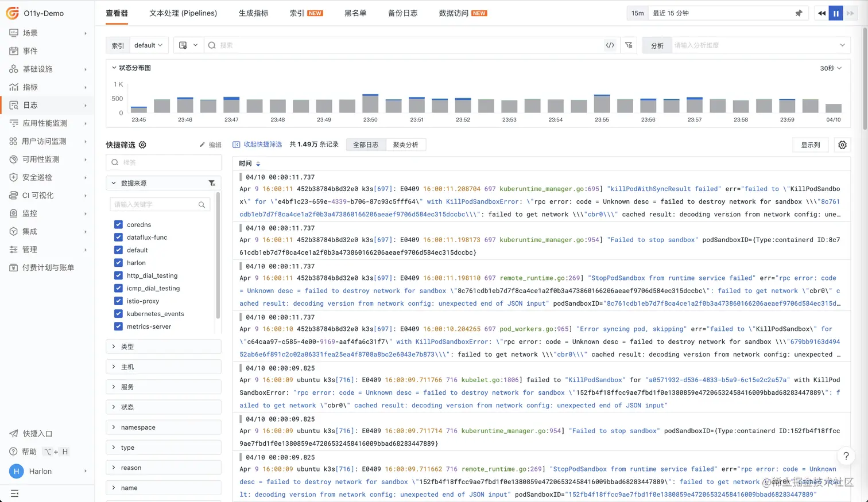Open the 可用性监测 sidebar icon
The width and height of the screenshot is (868, 502).
(14, 159)
